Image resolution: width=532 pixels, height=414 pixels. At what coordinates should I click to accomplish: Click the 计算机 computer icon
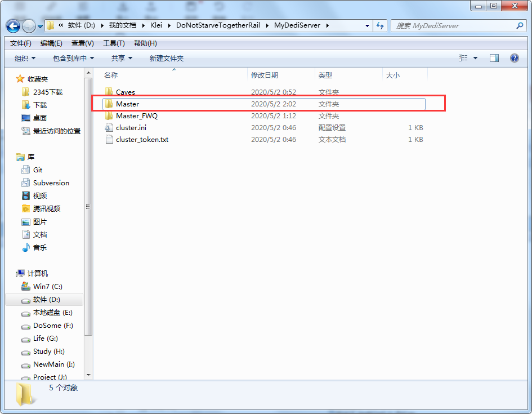click(20, 273)
